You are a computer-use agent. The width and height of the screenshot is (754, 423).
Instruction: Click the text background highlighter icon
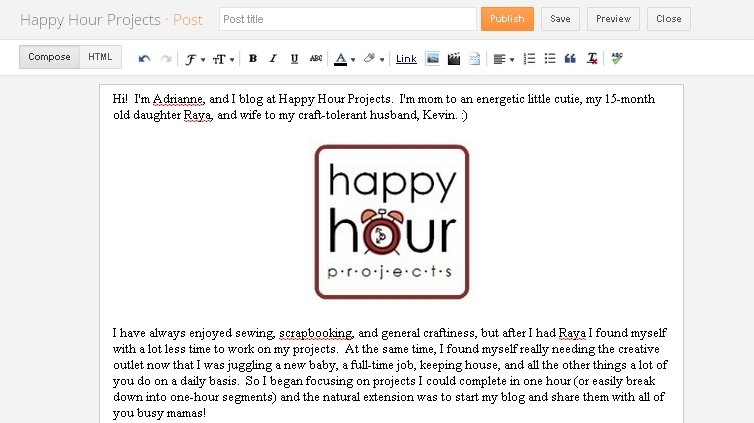[369, 59]
